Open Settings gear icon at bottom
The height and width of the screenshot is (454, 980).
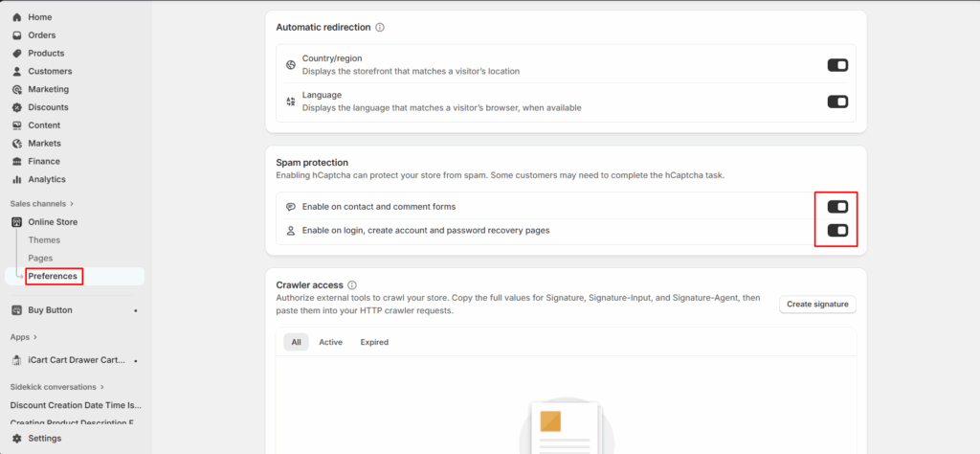pyautogui.click(x=16, y=438)
